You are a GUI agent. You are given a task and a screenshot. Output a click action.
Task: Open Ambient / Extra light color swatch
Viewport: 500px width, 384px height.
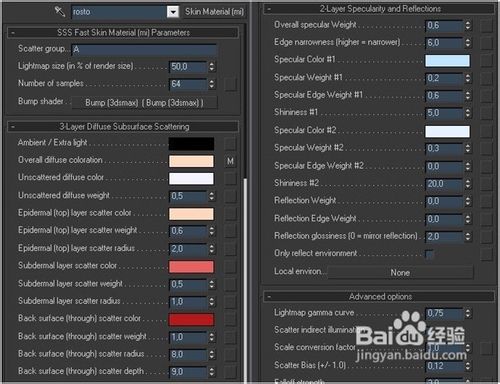[x=191, y=144]
